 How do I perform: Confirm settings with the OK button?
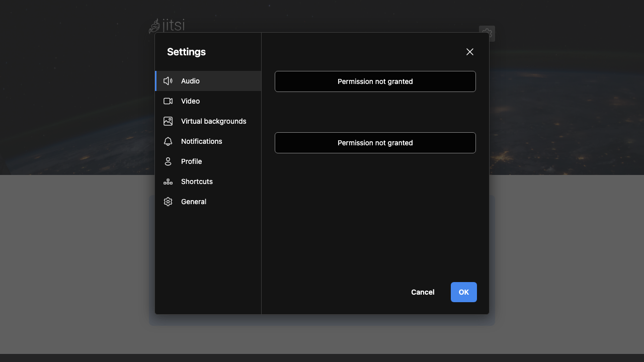tap(464, 292)
